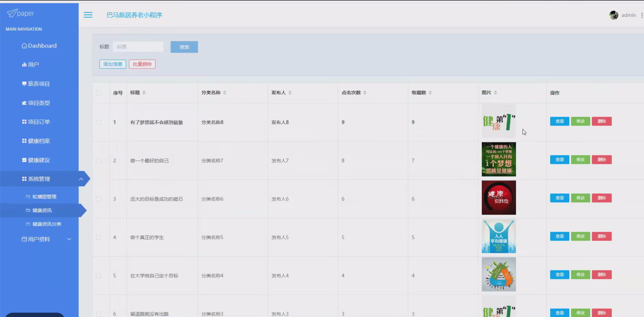Open the green health poster thumbnail in row 2

[x=499, y=159]
